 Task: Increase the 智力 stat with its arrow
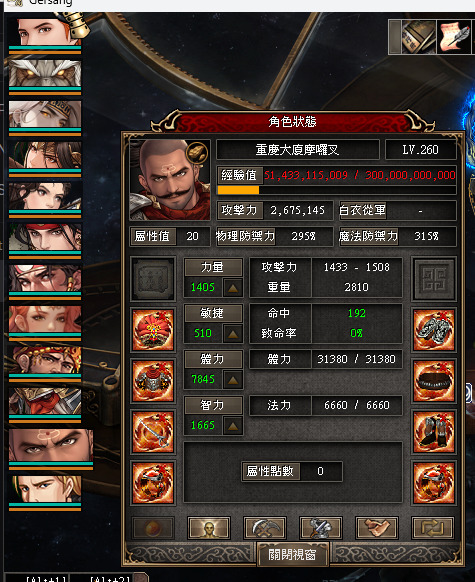[233, 426]
